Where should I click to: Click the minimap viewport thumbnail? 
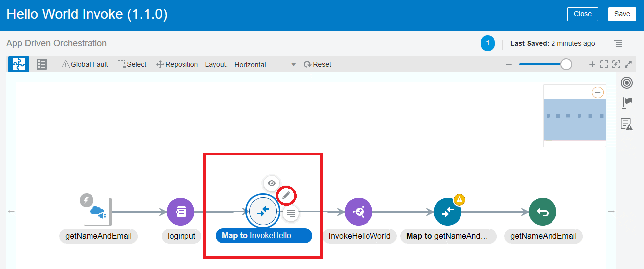click(574, 119)
